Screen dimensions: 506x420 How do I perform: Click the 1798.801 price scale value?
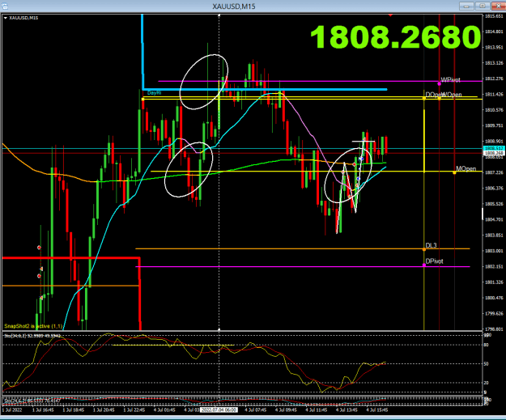click(x=494, y=329)
